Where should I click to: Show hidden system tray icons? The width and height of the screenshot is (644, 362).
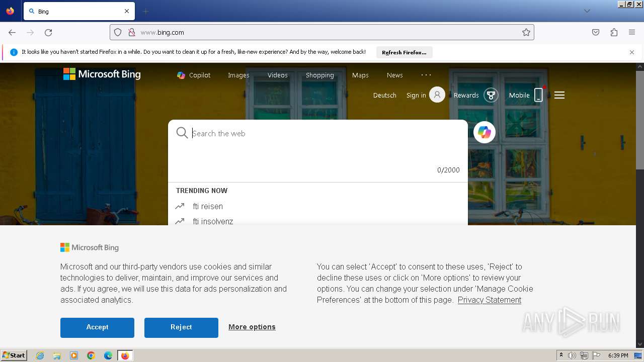pyautogui.click(x=561, y=355)
